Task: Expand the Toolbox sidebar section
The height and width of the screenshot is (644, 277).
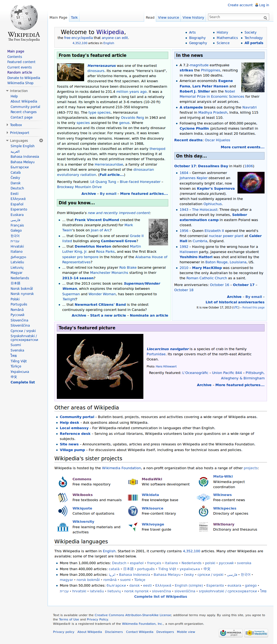Action: (16, 125)
